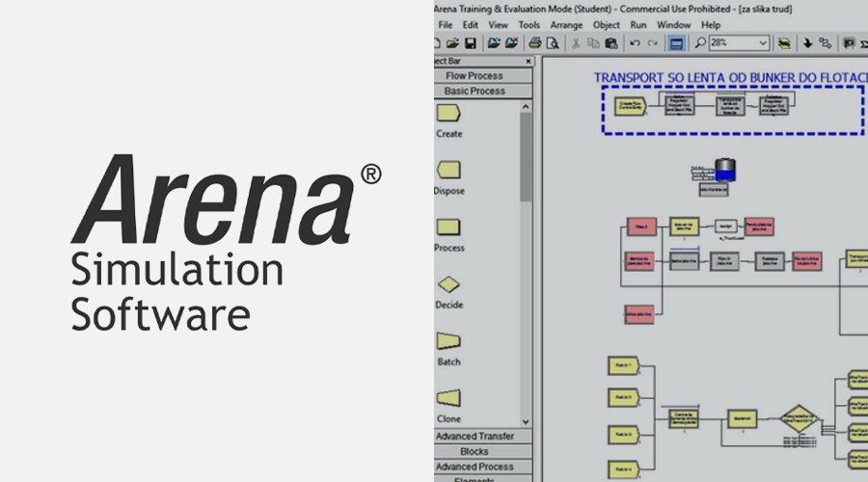This screenshot has height=482, width=868.
Task: Click the Project Bar scroll down arrow
Action: tap(526, 421)
